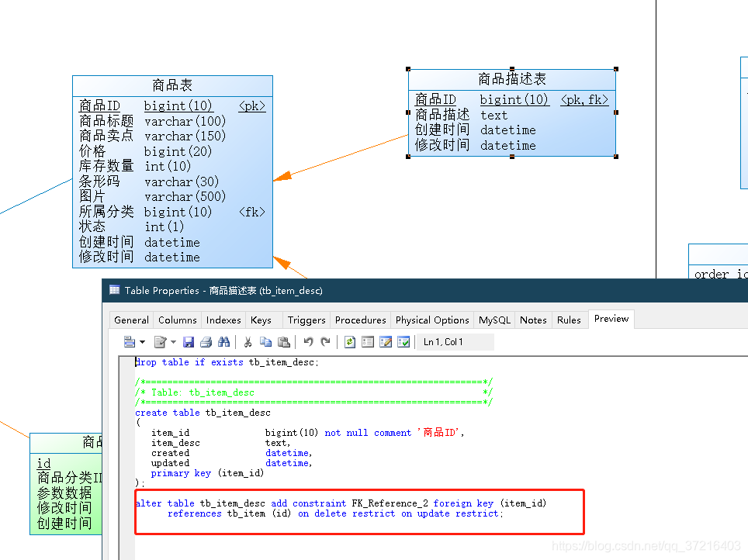Image resolution: width=748 pixels, height=560 pixels.
Task: Paste clipboard into preview editor
Action: pos(284,342)
